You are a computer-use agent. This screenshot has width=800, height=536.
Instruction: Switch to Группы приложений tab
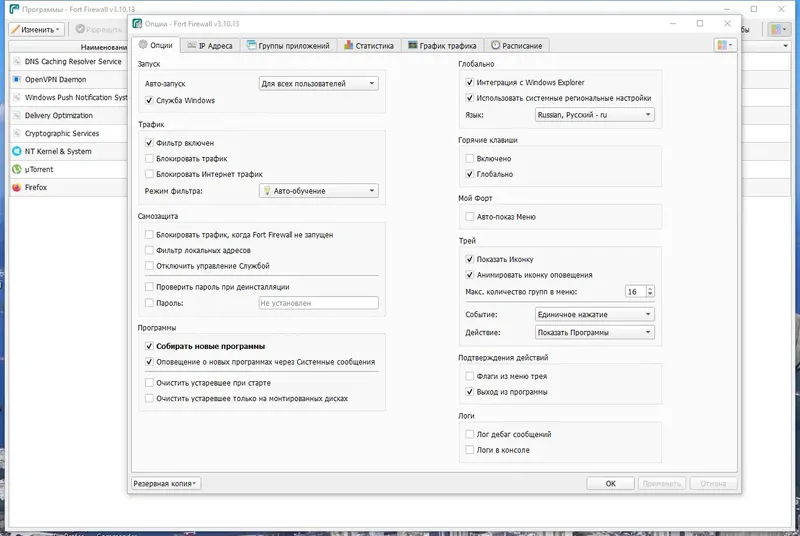pyautogui.click(x=288, y=45)
